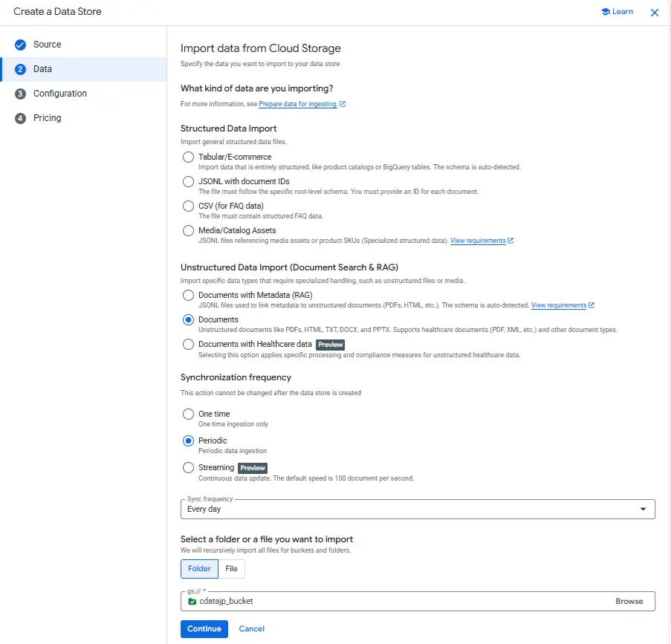This screenshot has width=671, height=644.
Task: Click Preview badge beside Documents with Healthcare data
Action: click(331, 345)
